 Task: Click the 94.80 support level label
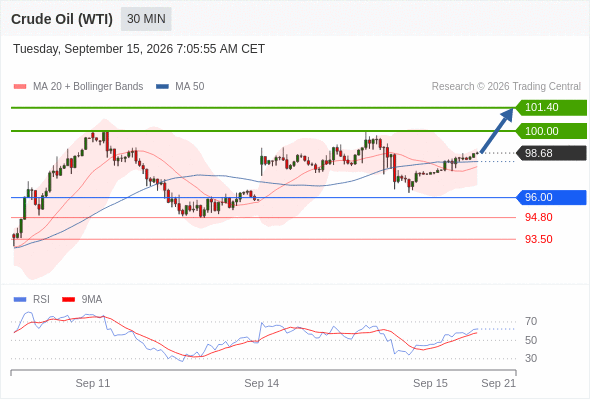[538, 217]
